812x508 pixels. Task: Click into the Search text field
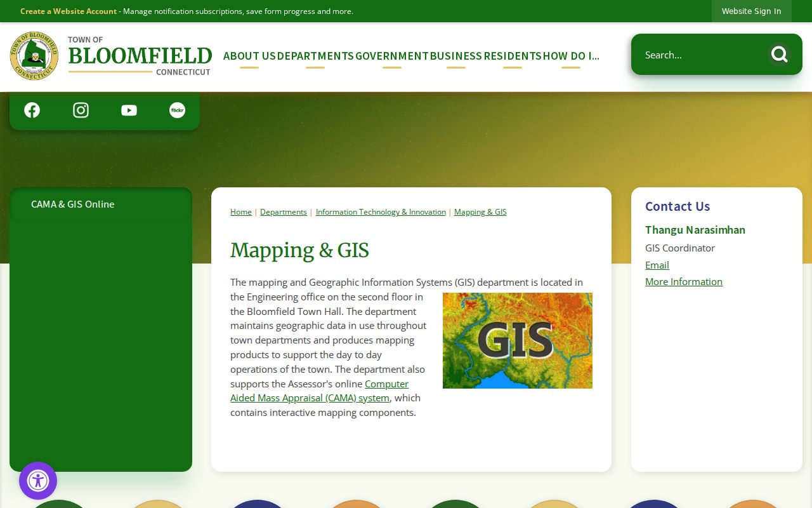[x=701, y=55]
